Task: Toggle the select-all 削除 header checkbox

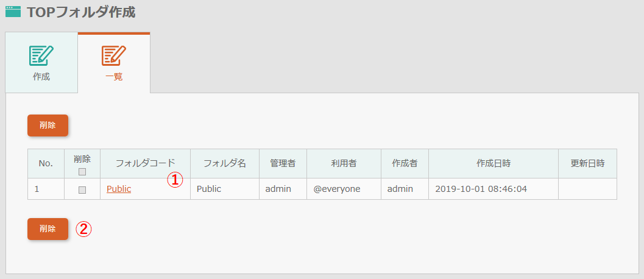Action: point(82,172)
